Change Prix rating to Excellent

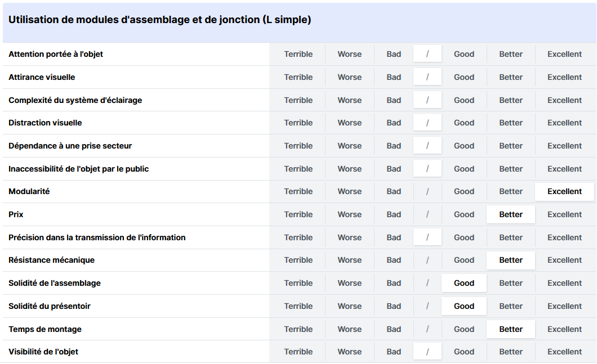click(x=564, y=214)
